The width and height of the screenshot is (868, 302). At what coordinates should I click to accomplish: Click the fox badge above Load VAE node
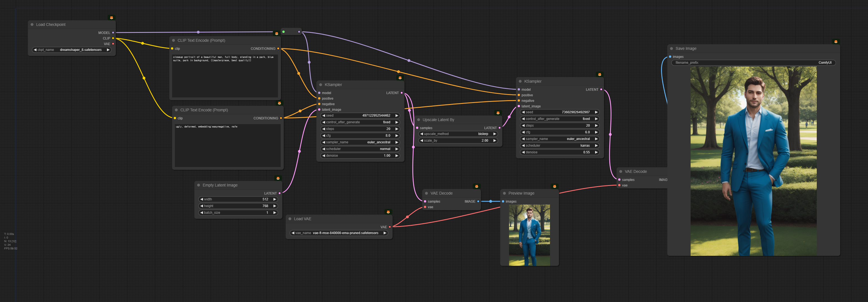(x=388, y=212)
